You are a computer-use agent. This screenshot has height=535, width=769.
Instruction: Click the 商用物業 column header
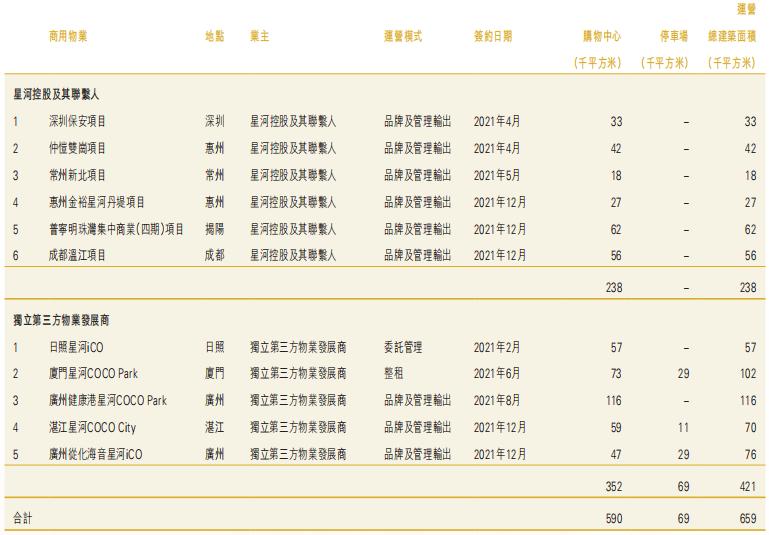click(x=68, y=36)
